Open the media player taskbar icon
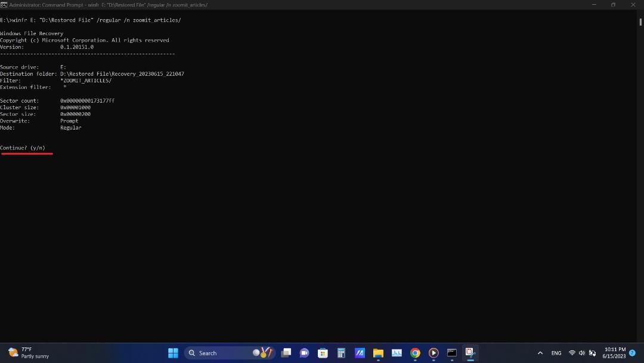This screenshot has height=363, width=644. click(x=434, y=353)
